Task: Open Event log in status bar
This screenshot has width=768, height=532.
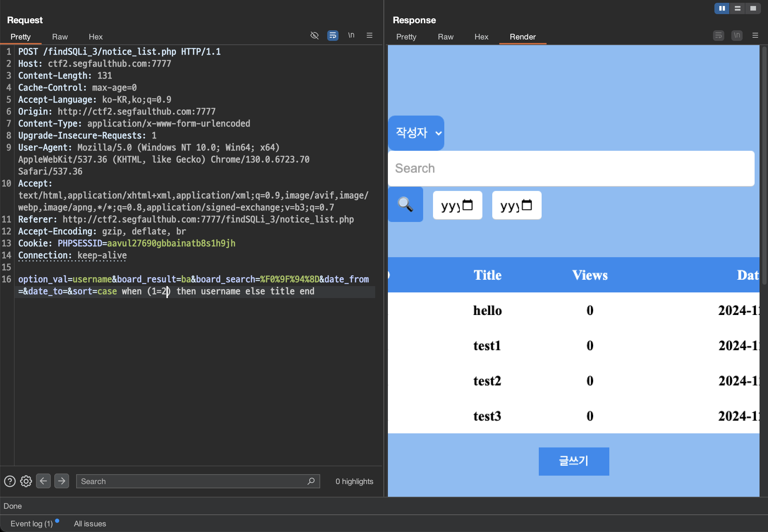Action: click(32, 524)
